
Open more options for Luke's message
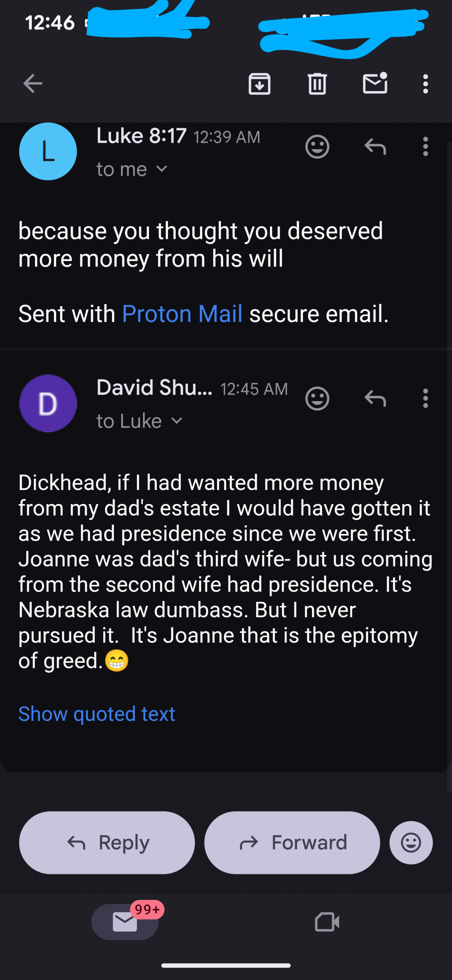click(x=425, y=147)
